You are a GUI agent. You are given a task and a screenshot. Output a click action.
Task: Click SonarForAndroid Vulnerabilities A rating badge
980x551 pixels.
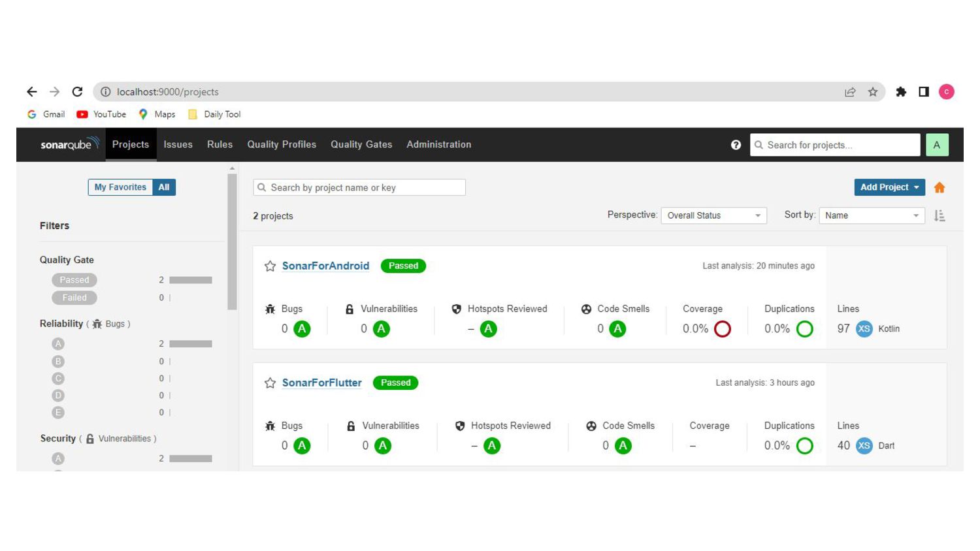point(382,329)
